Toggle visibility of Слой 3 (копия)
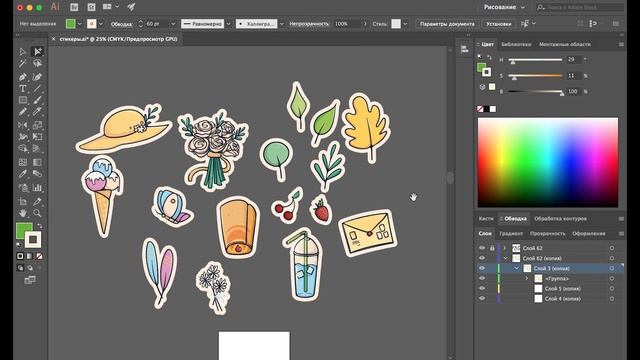The width and height of the screenshot is (640, 360). 482,268
